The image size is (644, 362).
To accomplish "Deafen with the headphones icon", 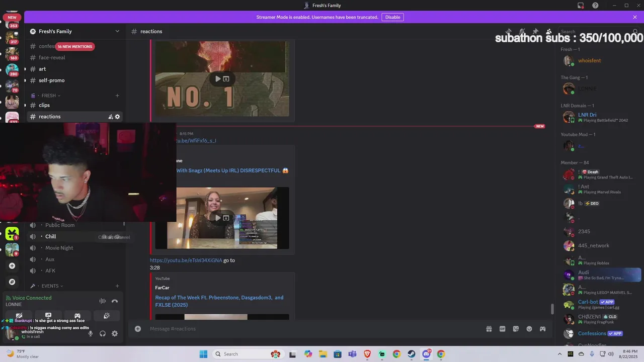I will [x=103, y=333].
